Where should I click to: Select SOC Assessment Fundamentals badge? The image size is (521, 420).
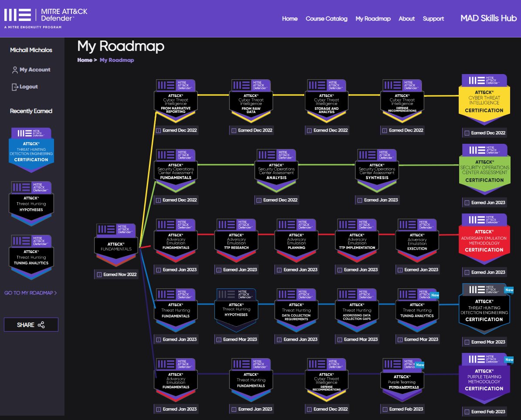click(176, 171)
